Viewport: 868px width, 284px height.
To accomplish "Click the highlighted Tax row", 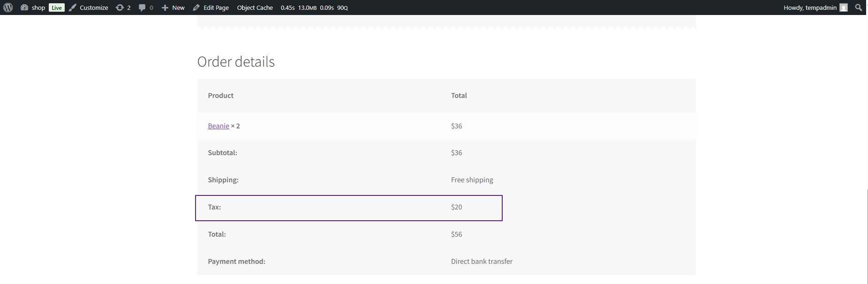I will click(349, 208).
